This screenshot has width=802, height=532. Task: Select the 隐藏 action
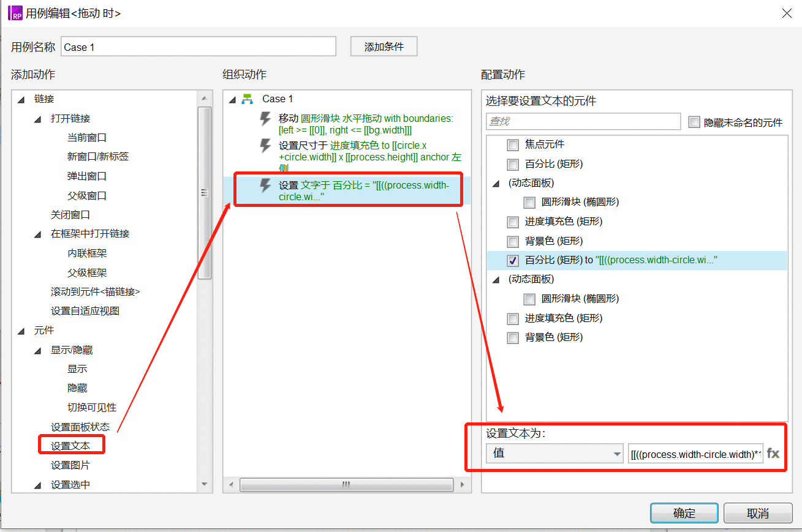77,388
